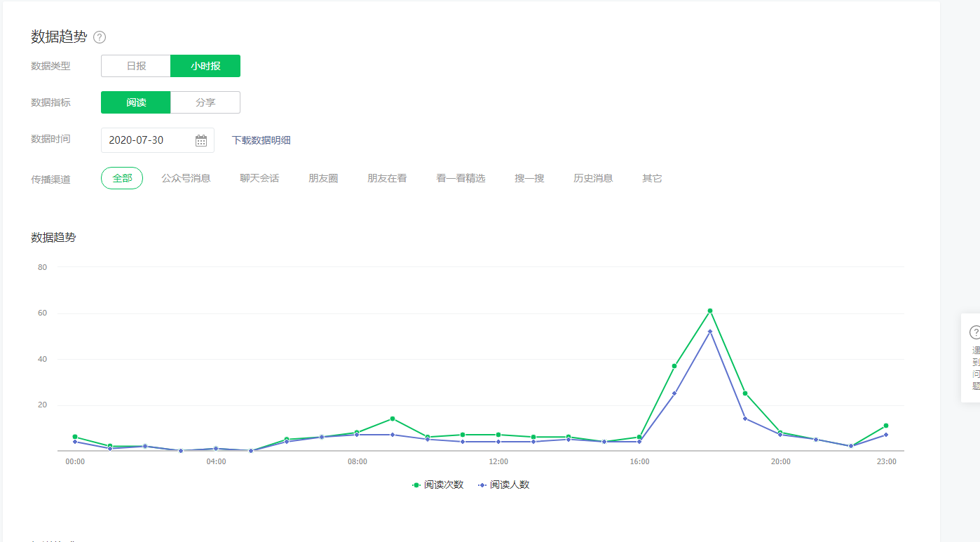
Task: Click blue peak data point near 52
Action: (x=710, y=331)
